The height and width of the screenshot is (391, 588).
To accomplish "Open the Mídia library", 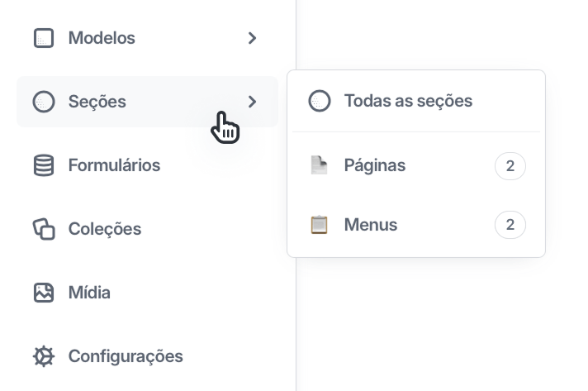I will tap(147, 293).
